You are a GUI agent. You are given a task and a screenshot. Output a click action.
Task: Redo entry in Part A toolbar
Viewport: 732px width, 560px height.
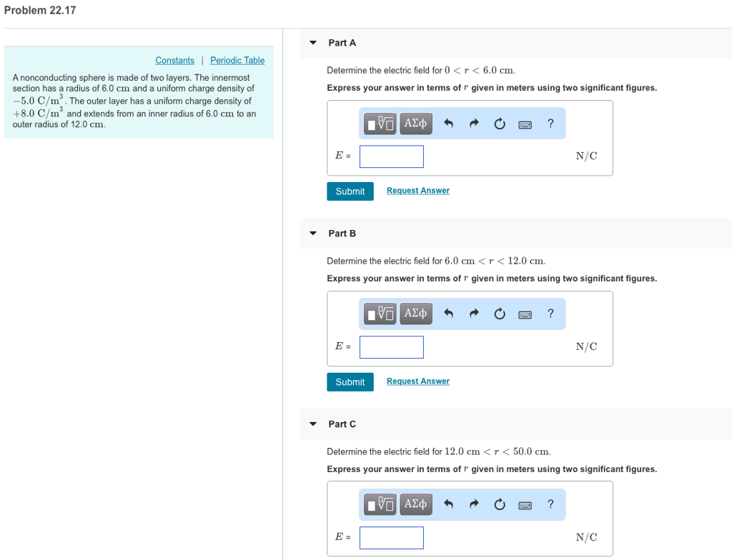pos(474,124)
